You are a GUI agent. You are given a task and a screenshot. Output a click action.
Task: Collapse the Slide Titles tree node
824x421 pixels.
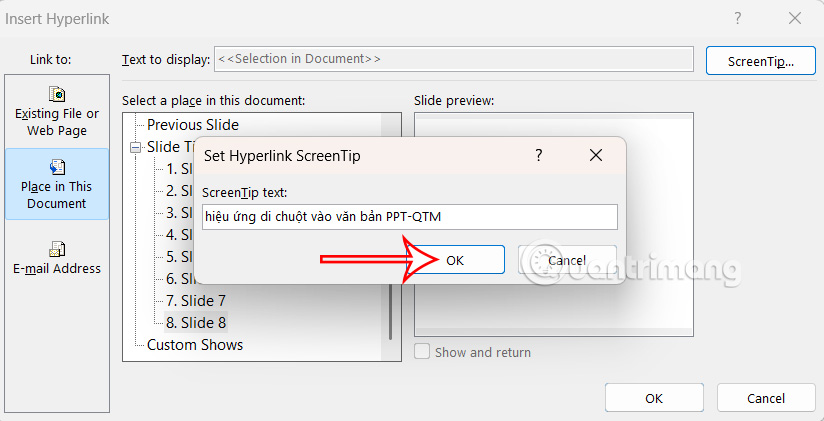point(135,147)
